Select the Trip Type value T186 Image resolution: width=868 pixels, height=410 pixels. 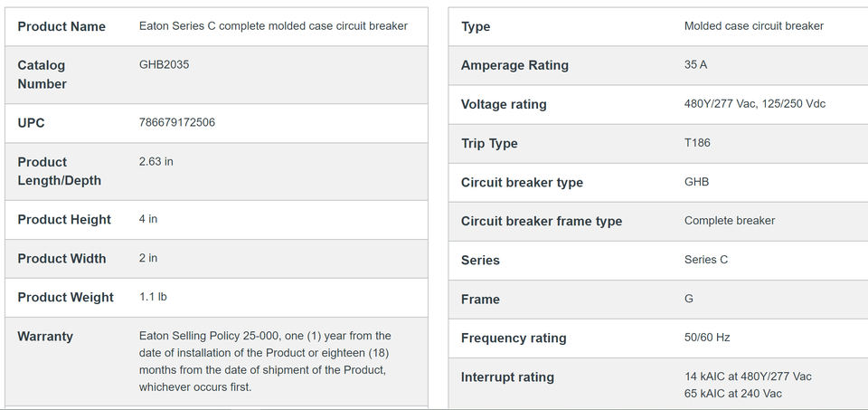[697, 143]
